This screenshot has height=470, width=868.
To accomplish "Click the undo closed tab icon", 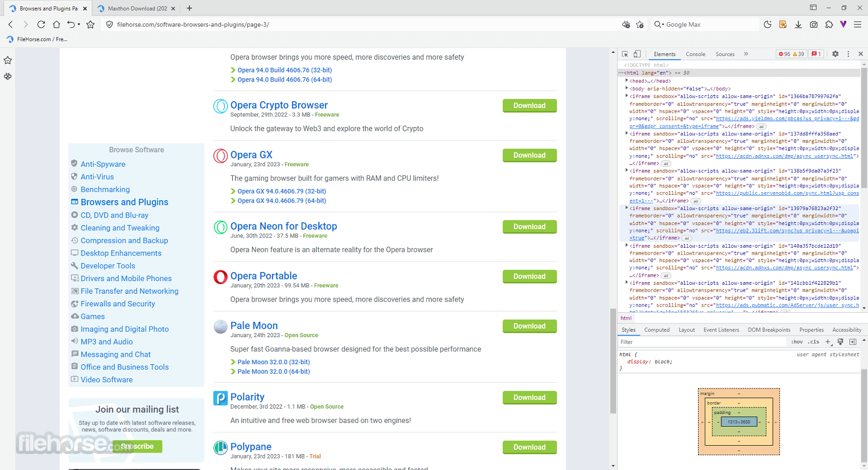I will 71,24.
